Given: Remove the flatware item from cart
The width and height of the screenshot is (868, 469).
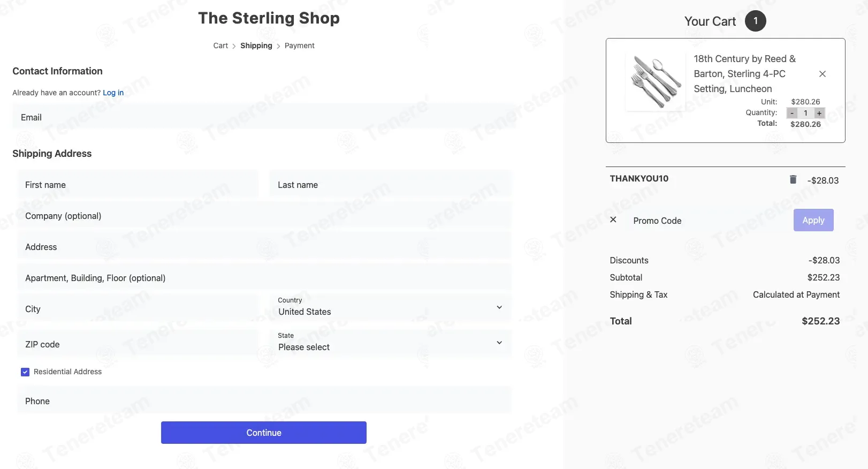Looking at the screenshot, I should point(823,74).
